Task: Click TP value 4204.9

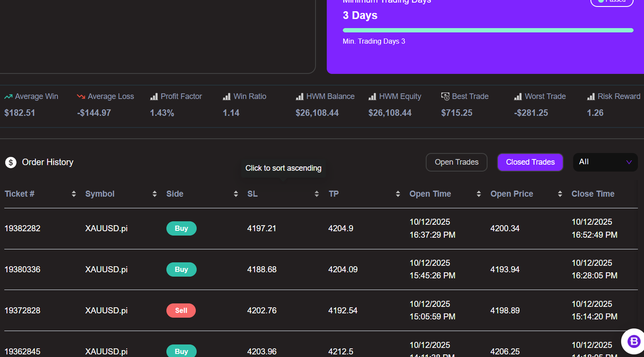Action: click(x=341, y=228)
